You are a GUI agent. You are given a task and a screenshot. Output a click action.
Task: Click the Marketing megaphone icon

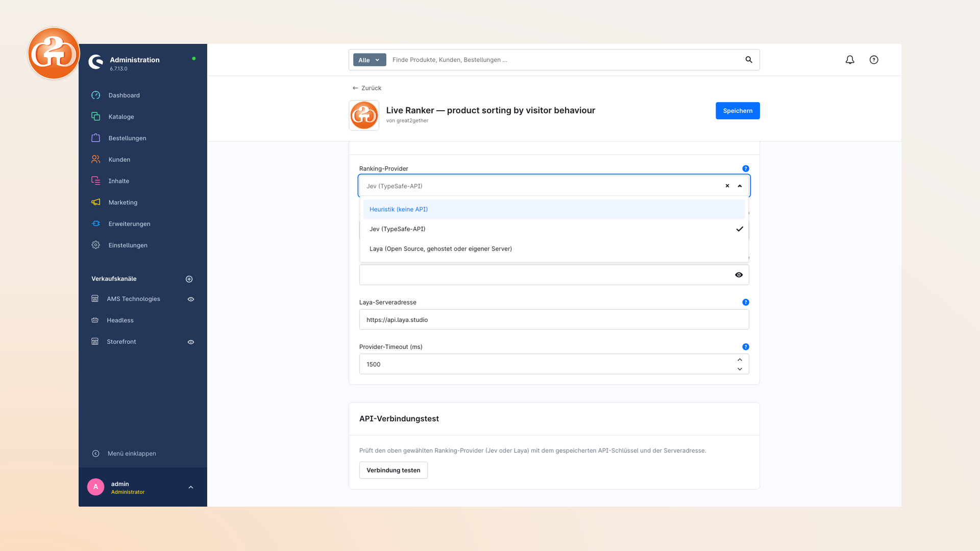(x=95, y=203)
